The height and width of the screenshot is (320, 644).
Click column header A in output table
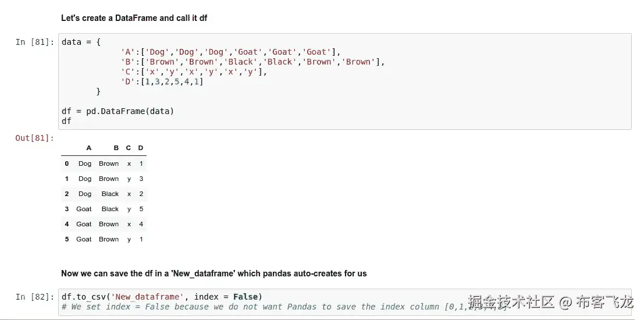[x=89, y=148]
